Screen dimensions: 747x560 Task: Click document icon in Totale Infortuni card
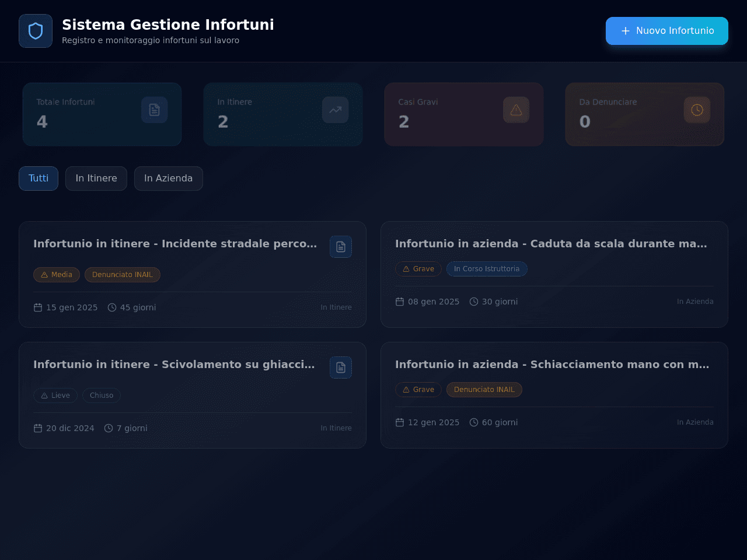click(x=155, y=110)
